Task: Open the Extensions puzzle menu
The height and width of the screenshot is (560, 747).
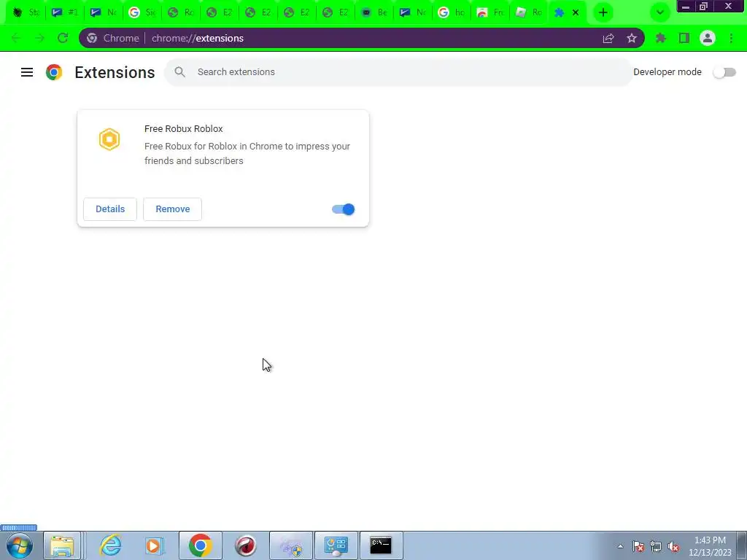Action: [x=661, y=38]
